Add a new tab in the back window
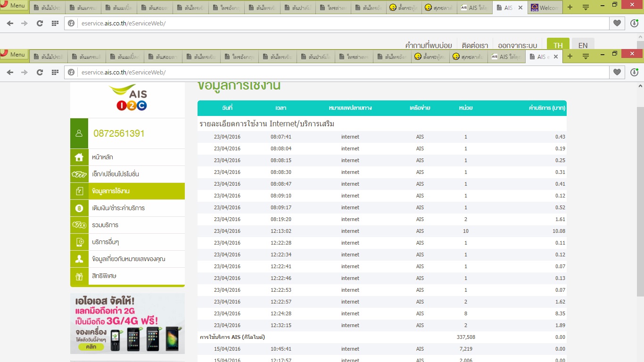The height and width of the screenshot is (362, 644). (x=570, y=8)
